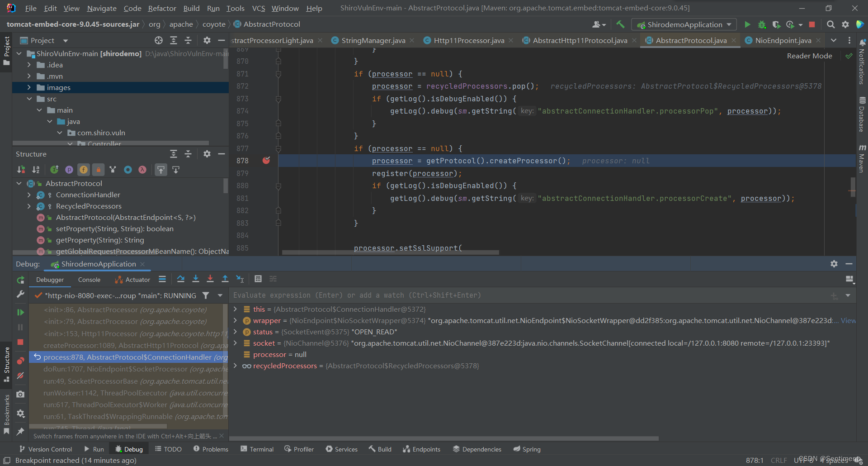Toggle Show Non-Public filter in Structure panel
This screenshot has height=466, width=868.
(98, 170)
